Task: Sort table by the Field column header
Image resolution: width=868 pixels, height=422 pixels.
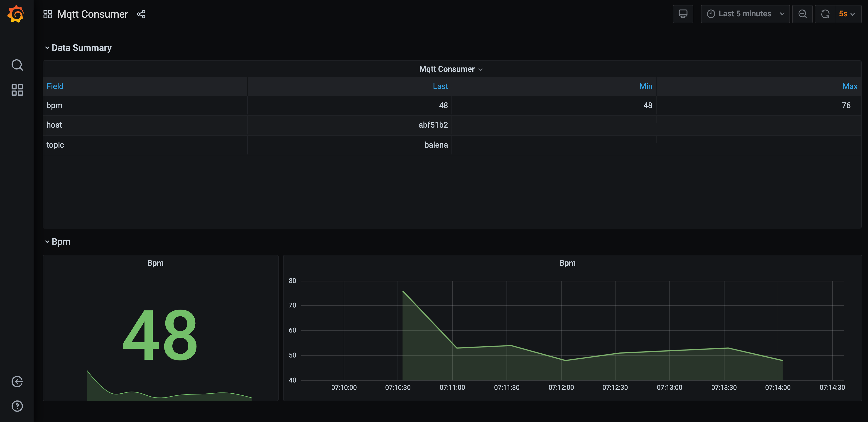Action: coord(55,86)
